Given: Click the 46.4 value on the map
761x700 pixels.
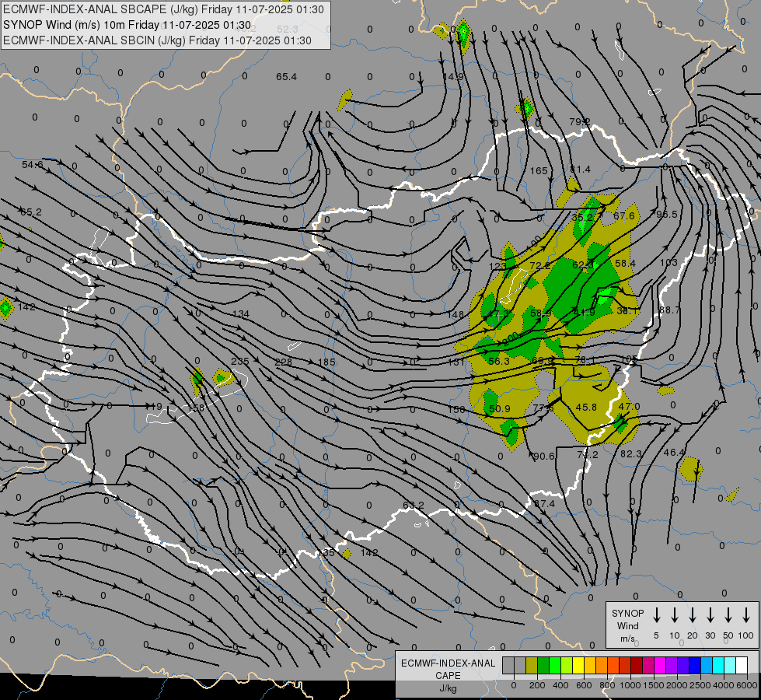Looking at the screenshot, I should [674, 453].
